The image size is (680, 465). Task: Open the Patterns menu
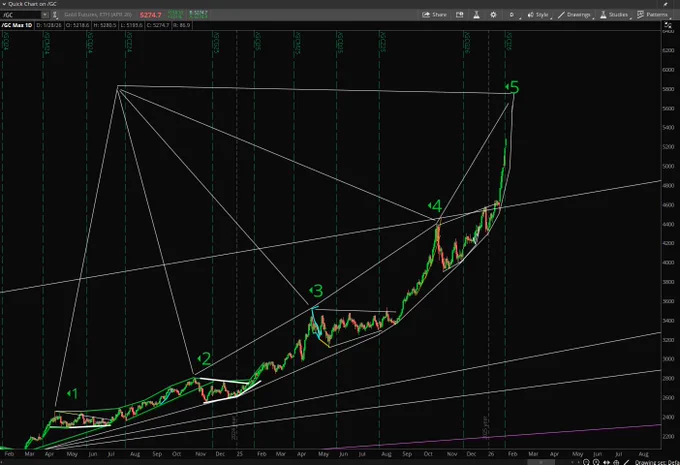653,15
